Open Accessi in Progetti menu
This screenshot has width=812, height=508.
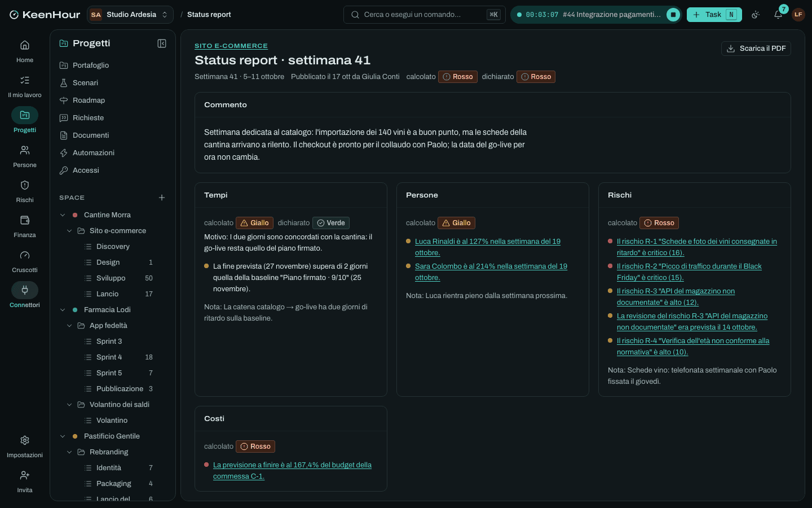[113, 170]
